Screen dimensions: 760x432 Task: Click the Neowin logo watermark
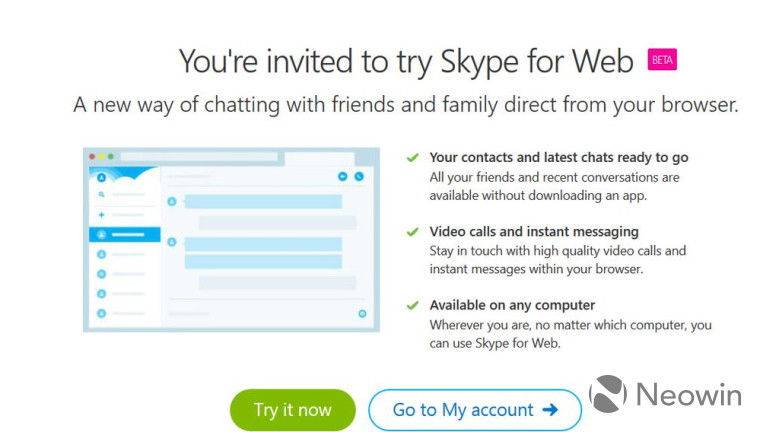tap(665, 394)
